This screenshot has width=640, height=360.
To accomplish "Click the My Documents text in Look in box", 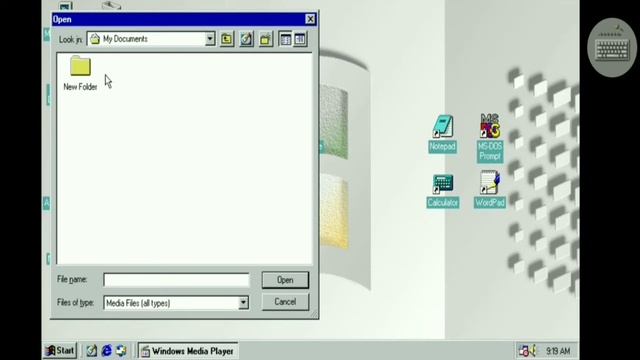I will point(125,39).
